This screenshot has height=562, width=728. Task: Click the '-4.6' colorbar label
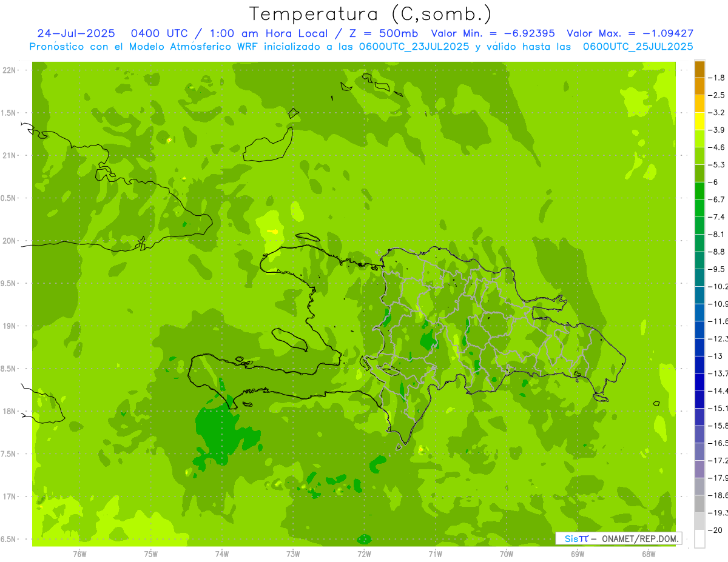716,147
